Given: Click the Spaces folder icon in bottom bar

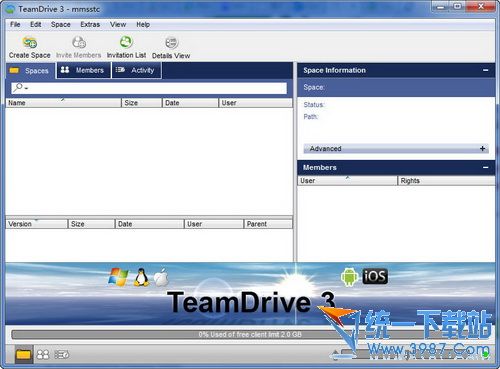Looking at the screenshot, I should (23, 354).
